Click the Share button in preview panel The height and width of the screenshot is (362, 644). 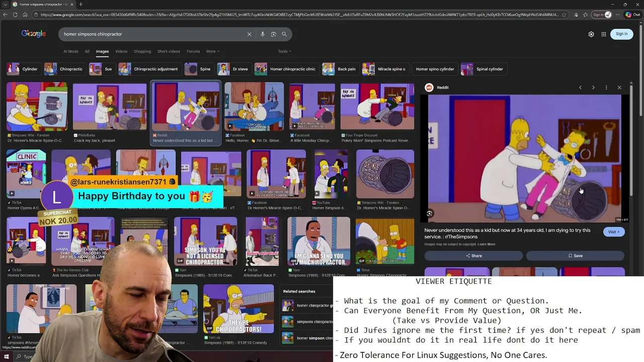473,256
